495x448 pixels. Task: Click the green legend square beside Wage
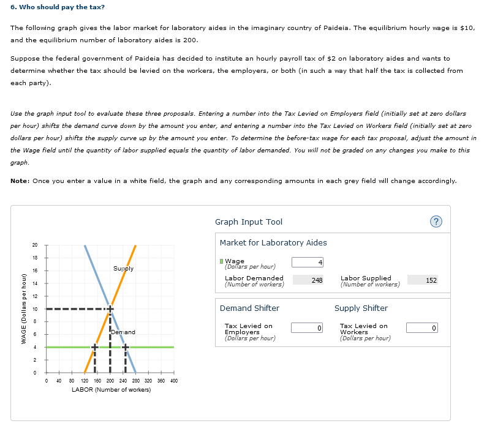coord(223,260)
